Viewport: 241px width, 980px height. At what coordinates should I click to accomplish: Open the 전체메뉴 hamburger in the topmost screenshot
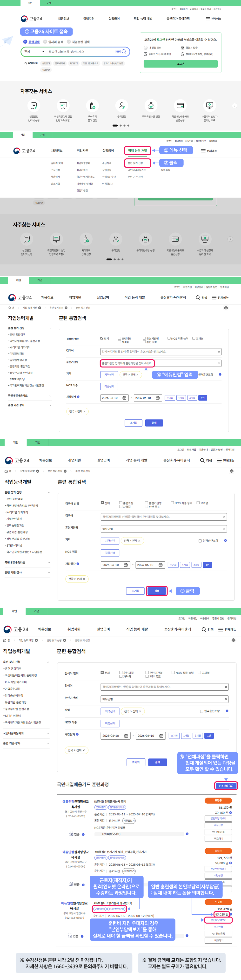[x=213, y=19]
